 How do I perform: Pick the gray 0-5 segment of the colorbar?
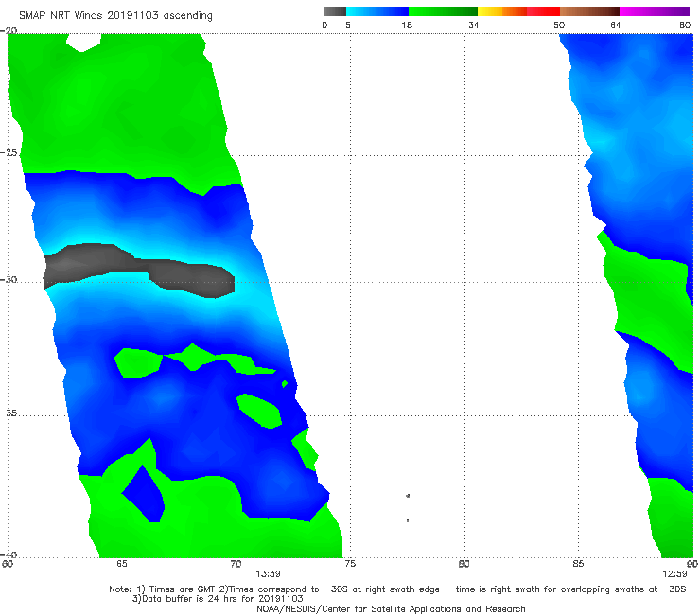(335, 11)
